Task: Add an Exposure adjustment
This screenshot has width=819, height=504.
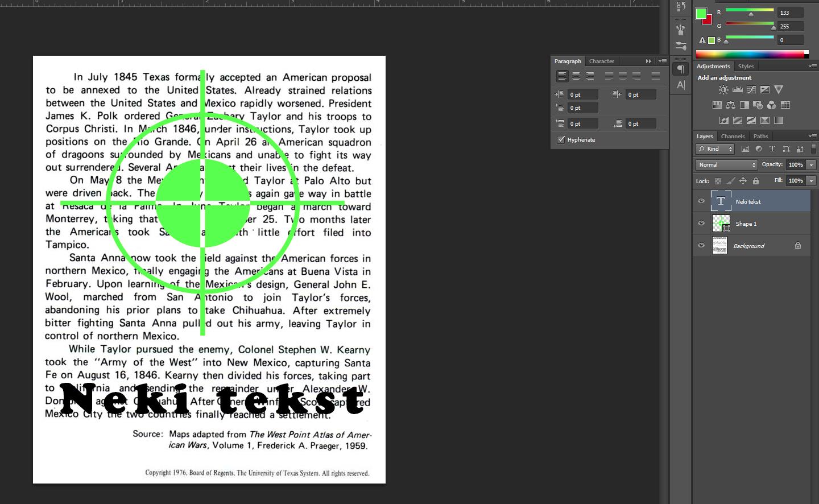Action: [765, 89]
